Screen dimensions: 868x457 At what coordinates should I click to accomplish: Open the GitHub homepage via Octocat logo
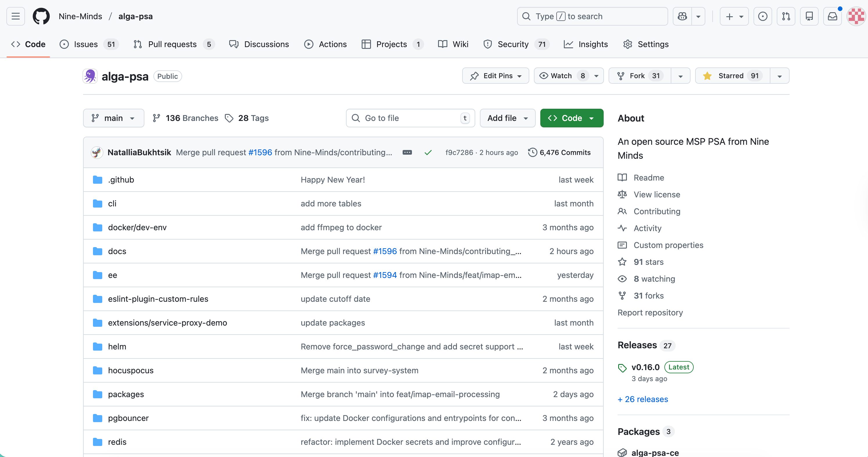(41, 16)
